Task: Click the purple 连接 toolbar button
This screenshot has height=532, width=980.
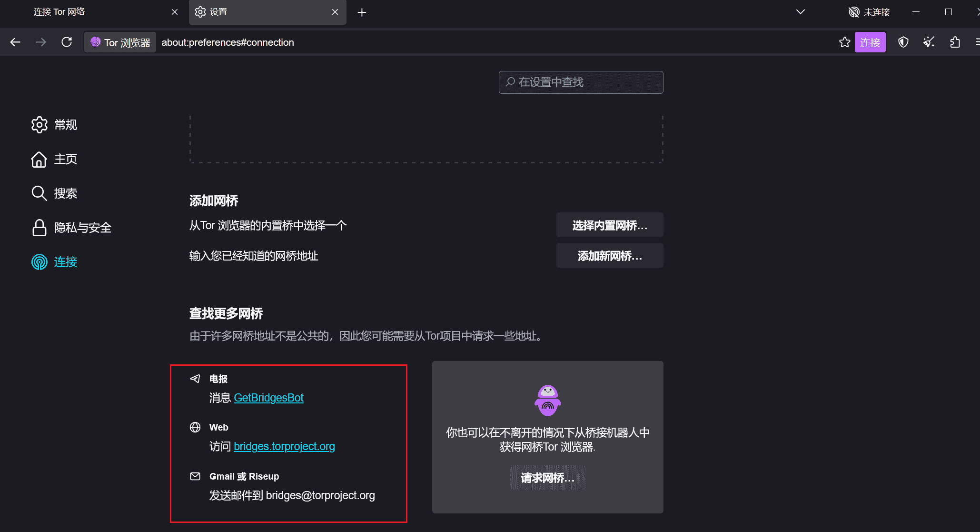Action: 870,42
